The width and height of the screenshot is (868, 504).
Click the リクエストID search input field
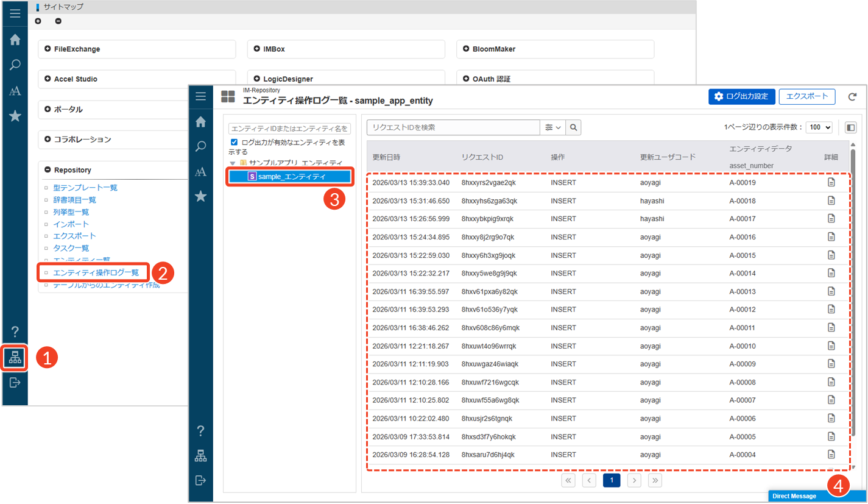[x=453, y=127]
